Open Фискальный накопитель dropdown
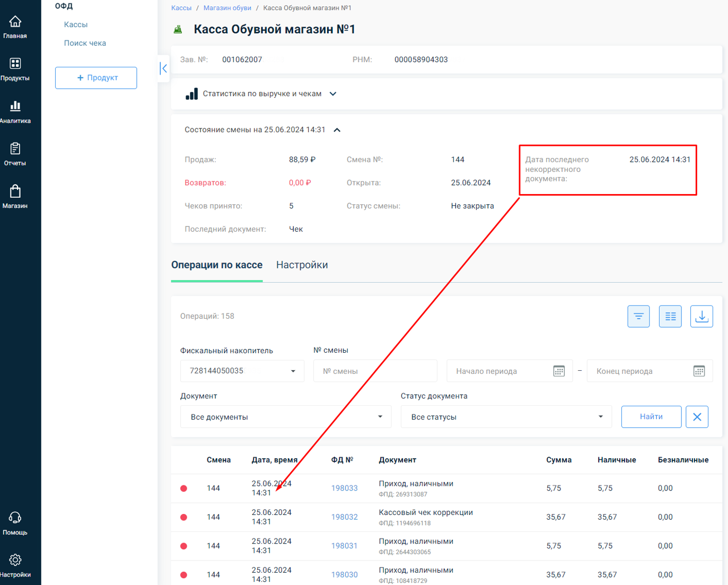Viewport: 728px width, 585px height. 242,371
